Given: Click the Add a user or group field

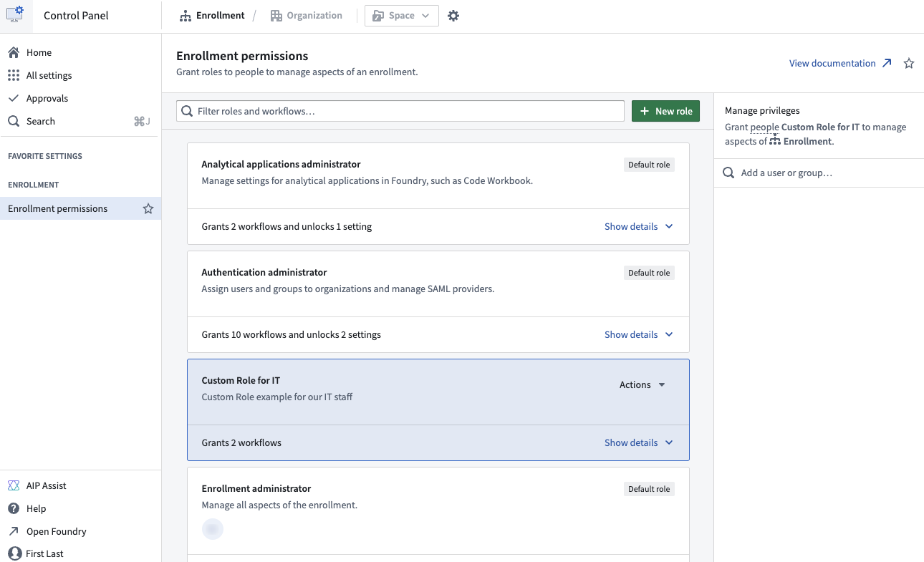Looking at the screenshot, I should coord(795,173).
